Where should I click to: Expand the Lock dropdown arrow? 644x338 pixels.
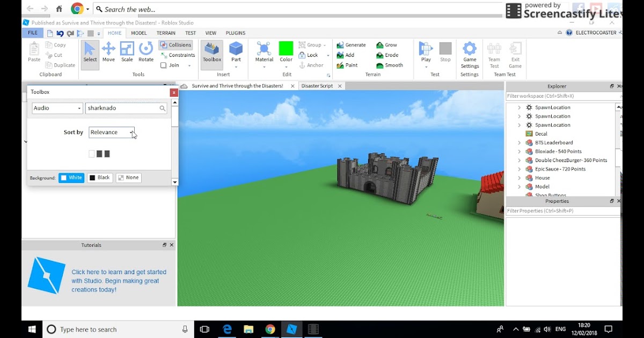[x=328, y=55]
